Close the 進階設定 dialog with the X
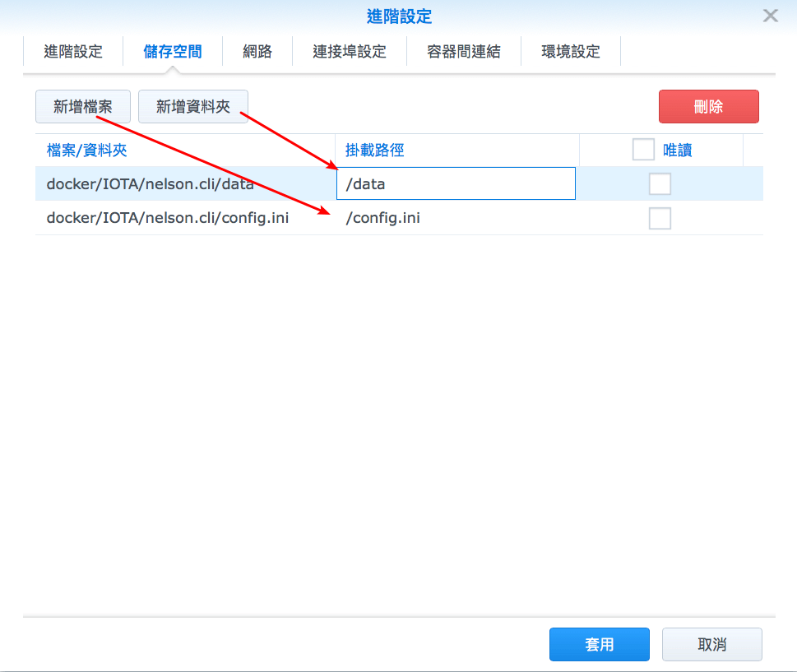 [x=770, y=16]
